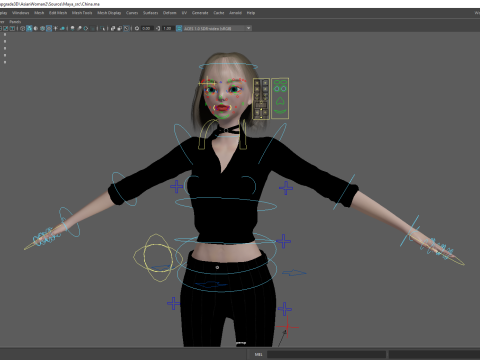Screen dimensions: 480x360
Task: Open the UV menu
Action: coord(184,13)
